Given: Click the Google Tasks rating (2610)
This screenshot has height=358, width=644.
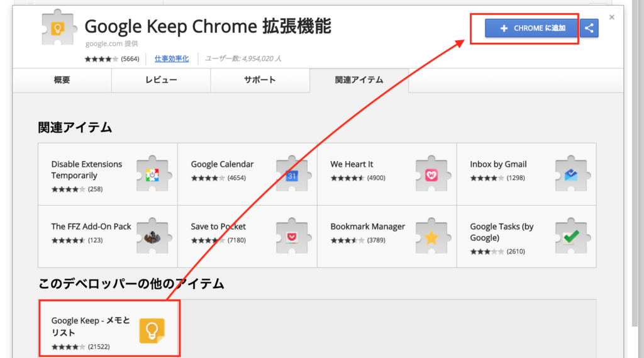Looking at the screenshot, I should [x=497, y=251].
